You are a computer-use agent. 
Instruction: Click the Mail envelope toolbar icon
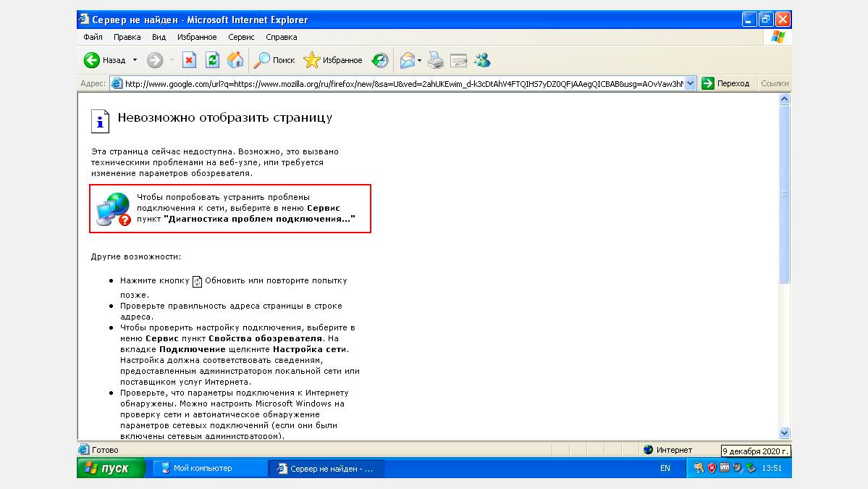click(408, 60)
